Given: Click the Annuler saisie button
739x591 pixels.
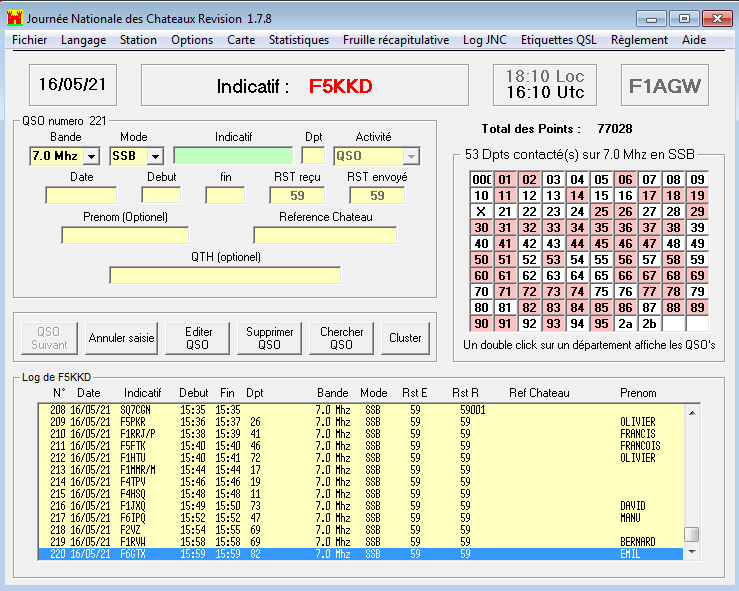Looking at the screenshot, I should (122, 338).
